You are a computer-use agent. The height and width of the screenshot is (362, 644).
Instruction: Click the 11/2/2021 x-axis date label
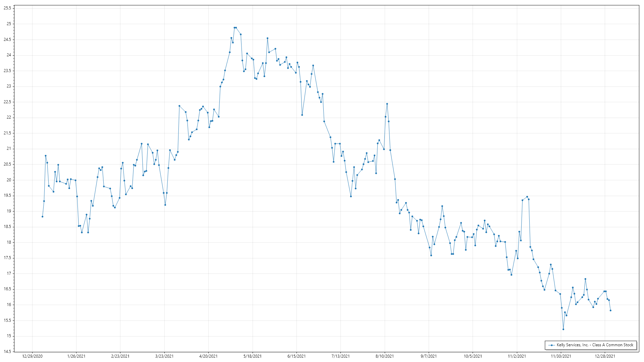coord(517,356)
